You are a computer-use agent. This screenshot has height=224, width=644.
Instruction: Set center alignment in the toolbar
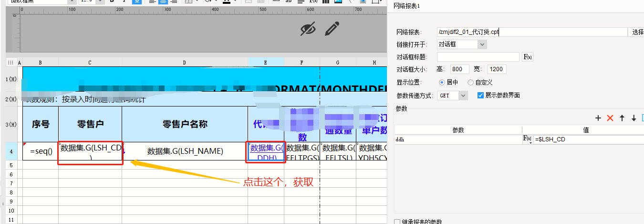[164, 2]
